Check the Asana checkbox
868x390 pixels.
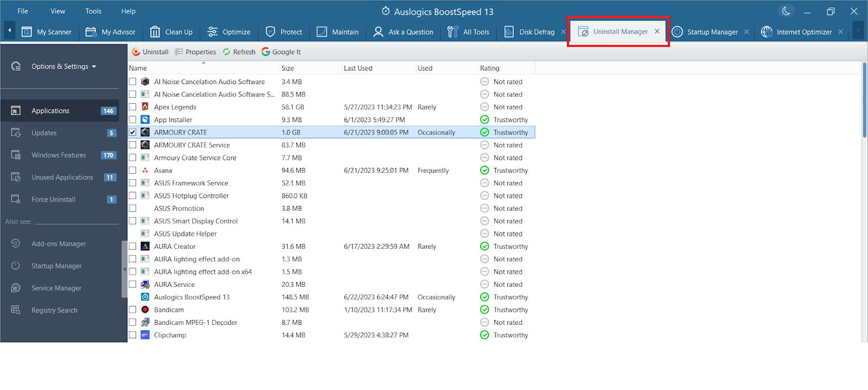pos(132,171)
